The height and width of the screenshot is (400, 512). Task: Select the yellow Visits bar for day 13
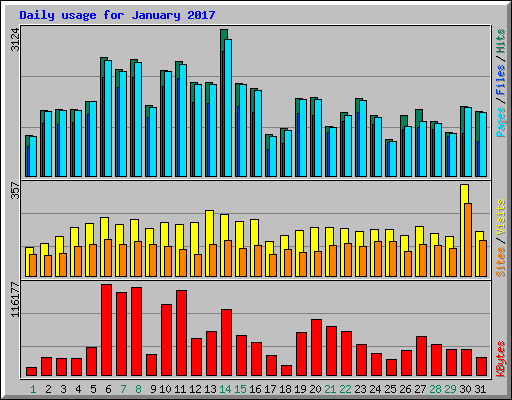[209, 243]
